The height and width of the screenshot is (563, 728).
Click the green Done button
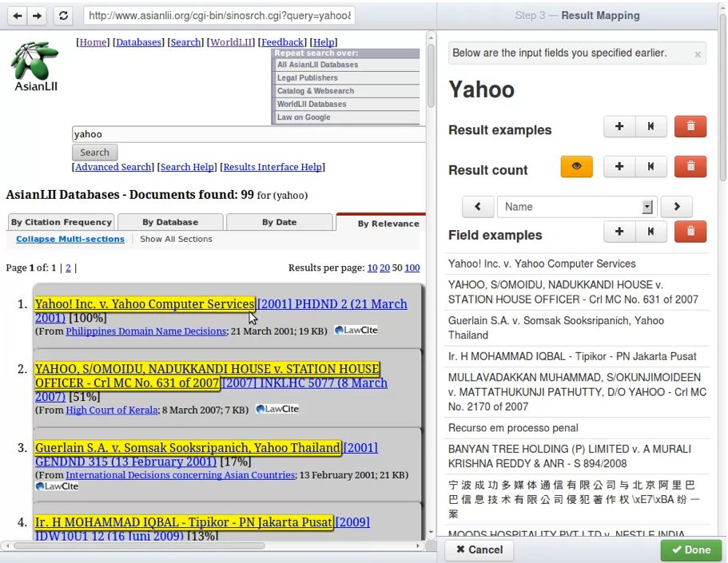tap(692, 550)
